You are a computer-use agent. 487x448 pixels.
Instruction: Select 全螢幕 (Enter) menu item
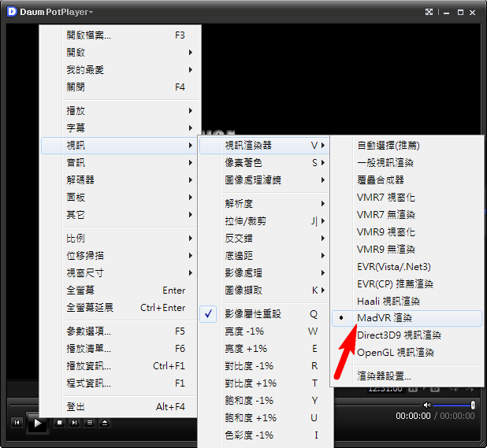tap(119, 291)
